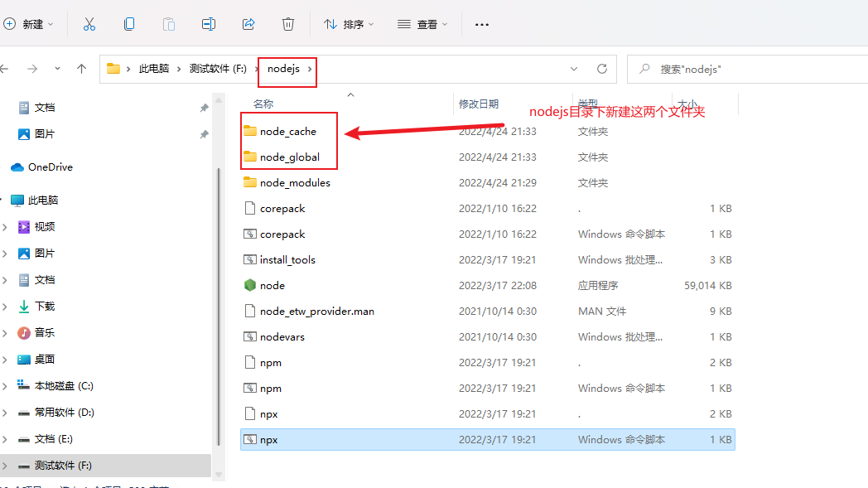The width and height of the screenshot is (868, 488).
Task: Click the Delete trash icon
Action: pos(288,24)
